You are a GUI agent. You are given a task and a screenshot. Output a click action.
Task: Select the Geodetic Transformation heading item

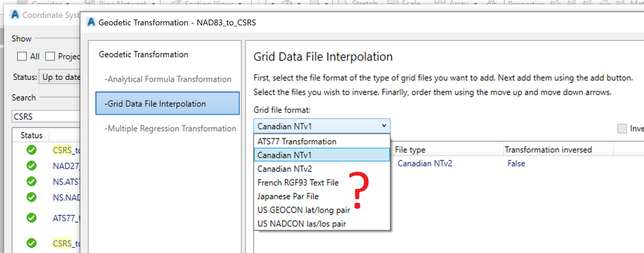click(143, 55)
